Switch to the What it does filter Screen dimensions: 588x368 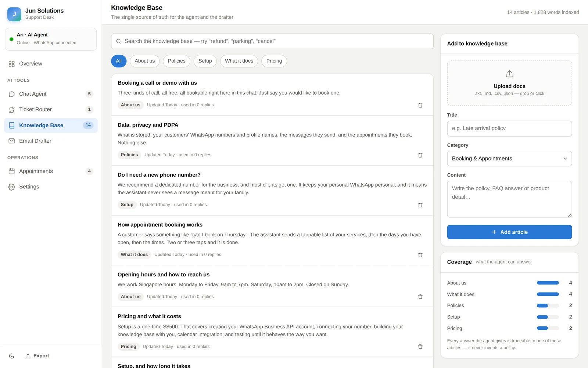(x=239, y=61)
